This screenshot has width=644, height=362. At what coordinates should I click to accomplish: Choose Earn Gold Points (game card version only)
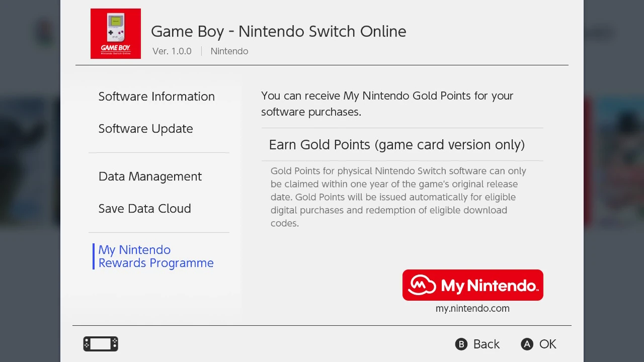(397, 145)
